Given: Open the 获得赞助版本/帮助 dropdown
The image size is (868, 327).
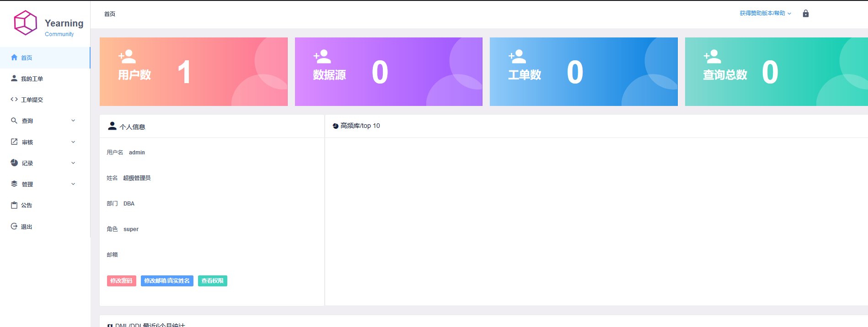Looking at the screenshot, I should [x=765, y=13].
